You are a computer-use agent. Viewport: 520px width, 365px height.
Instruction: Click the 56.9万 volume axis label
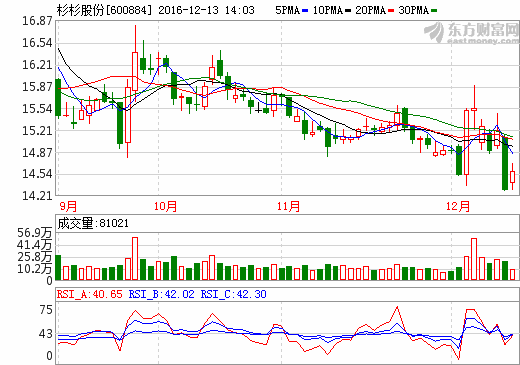(x=35, y=233)
